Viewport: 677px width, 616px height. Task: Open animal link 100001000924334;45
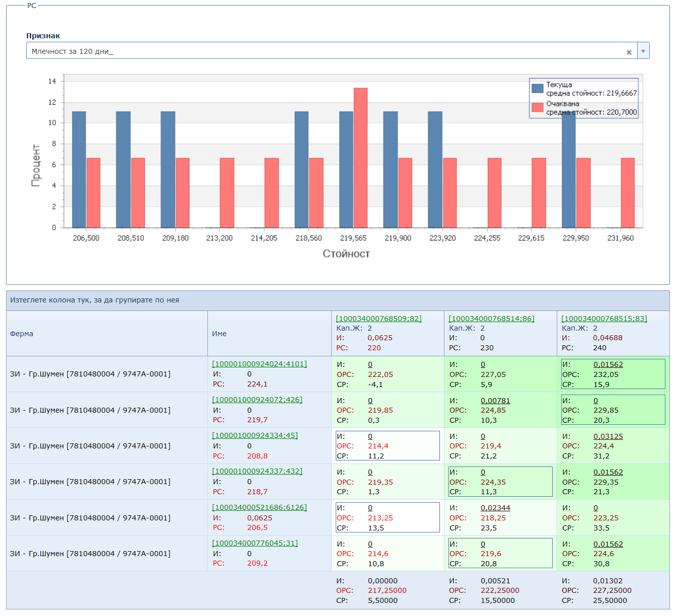click(255, 435)
